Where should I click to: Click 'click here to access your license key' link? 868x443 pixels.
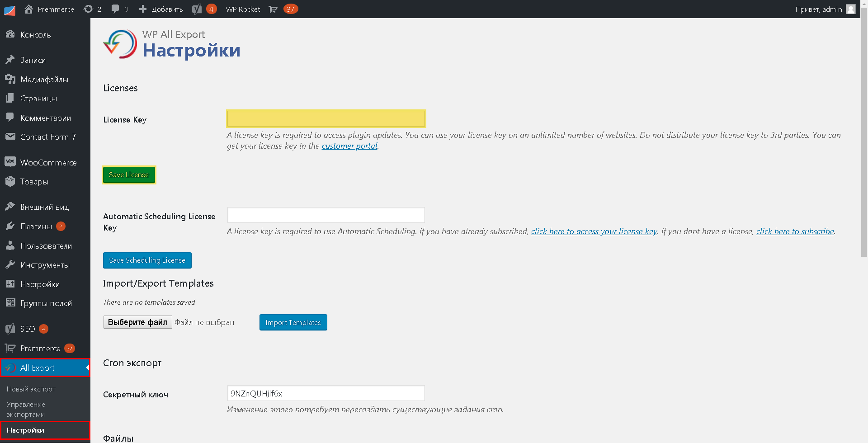594,231
